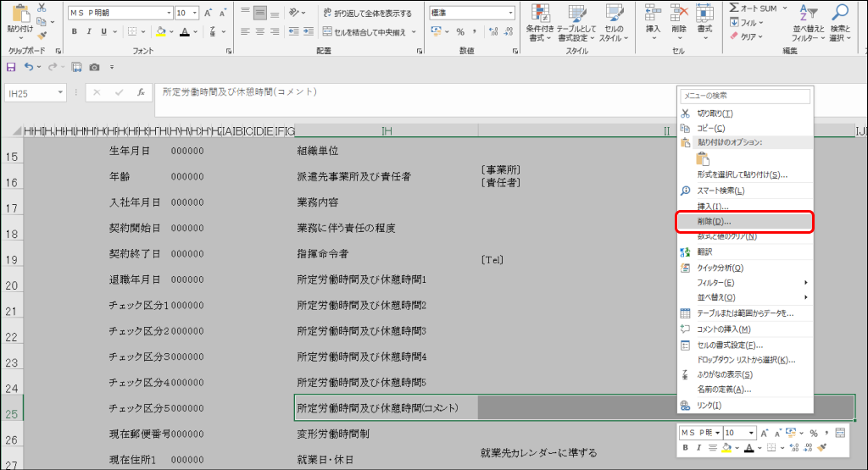This screenshot has height=470, width=868.
Task: Align text right in the ribbon
Action: coord(275,32)
